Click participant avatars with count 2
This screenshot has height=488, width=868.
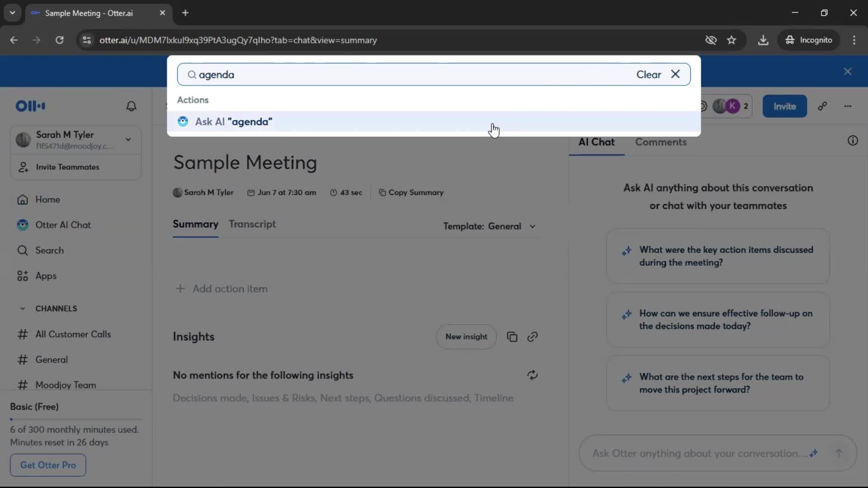(x=729, y=106)
